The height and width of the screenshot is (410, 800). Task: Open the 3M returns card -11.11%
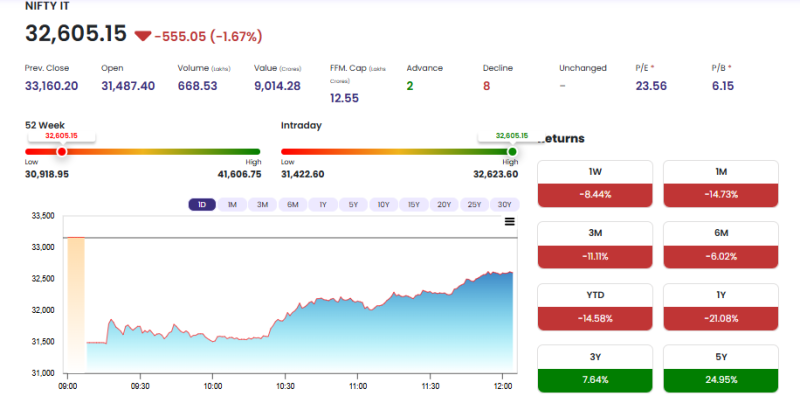pos(595,245)
